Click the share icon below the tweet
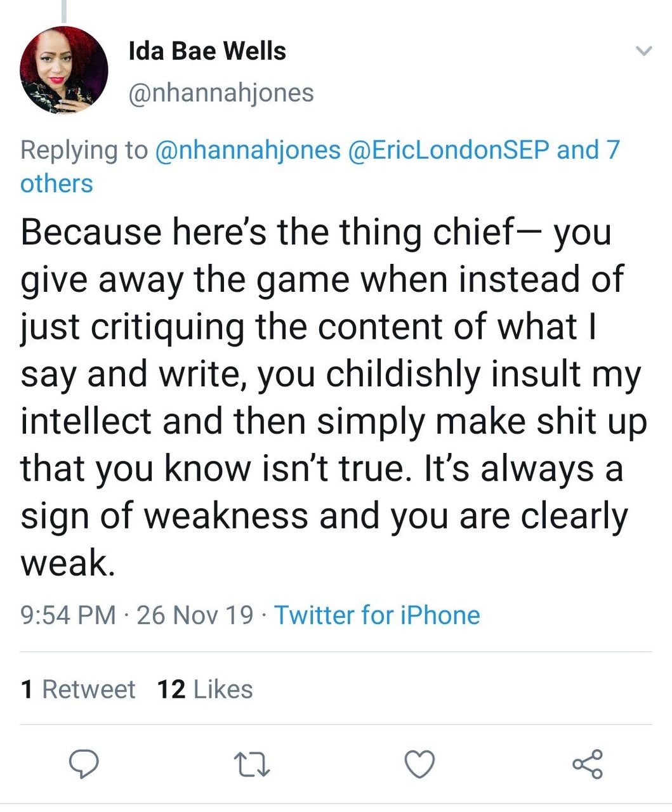 pyautogui.click(x=588, y=763)
